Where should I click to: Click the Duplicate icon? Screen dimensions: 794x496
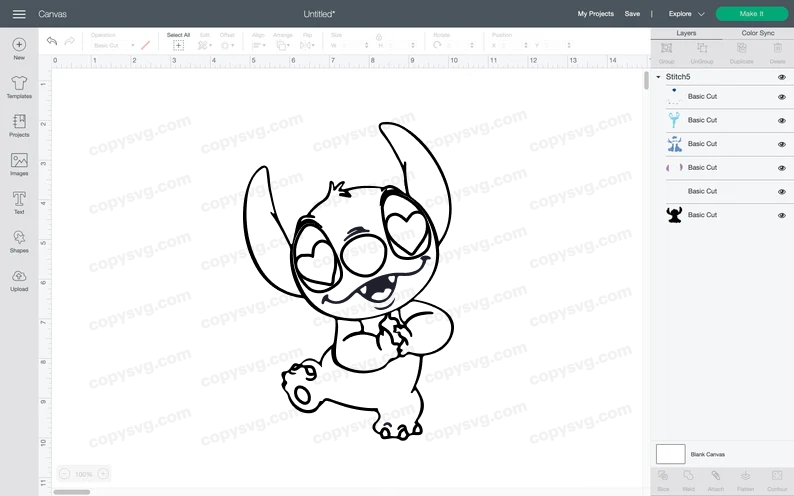coord(741,48)
